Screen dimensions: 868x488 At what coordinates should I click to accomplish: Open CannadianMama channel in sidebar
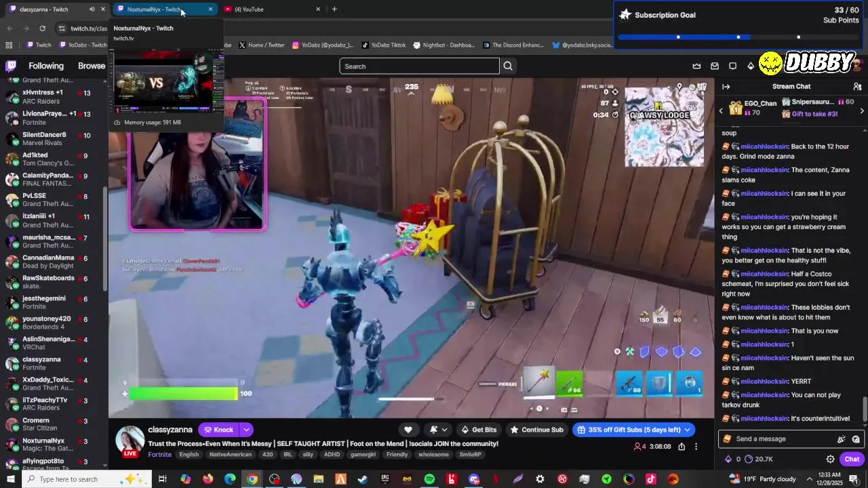point(54,262)
